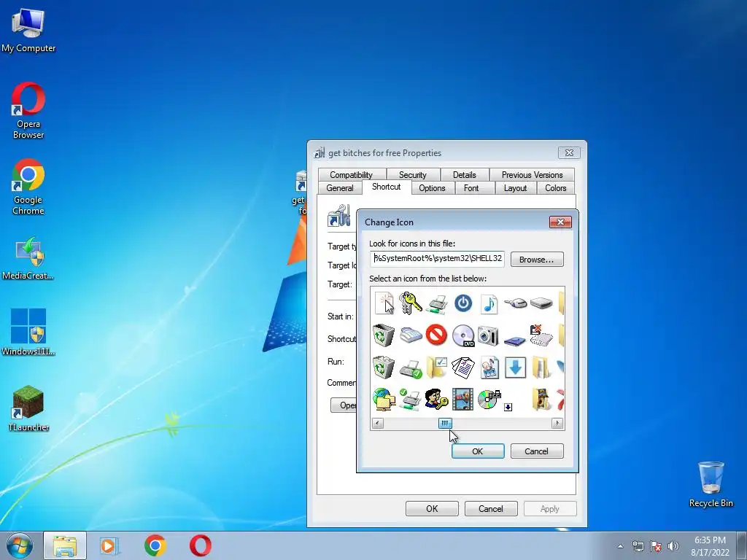
Task: Select the TLauncher desktop shortcut
Action: (28, 408)
